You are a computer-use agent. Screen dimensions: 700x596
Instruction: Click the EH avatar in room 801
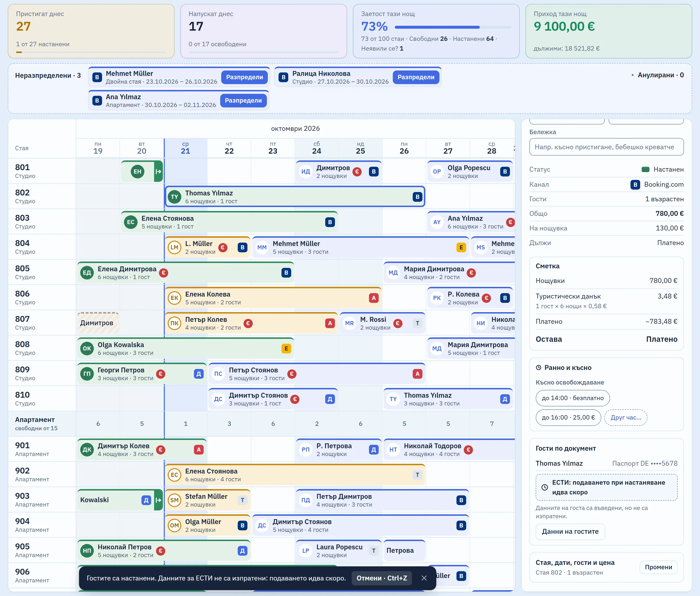point(138,172)
